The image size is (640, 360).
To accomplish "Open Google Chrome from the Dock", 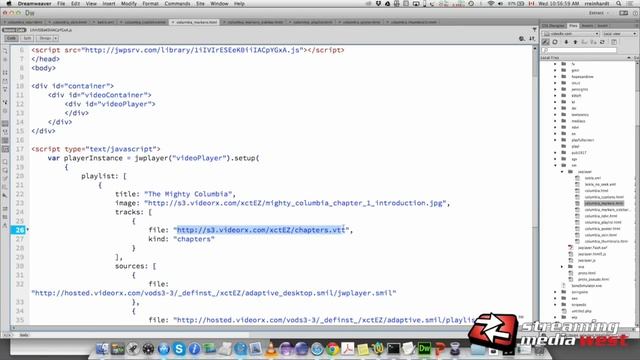I will tap(332, 349).
